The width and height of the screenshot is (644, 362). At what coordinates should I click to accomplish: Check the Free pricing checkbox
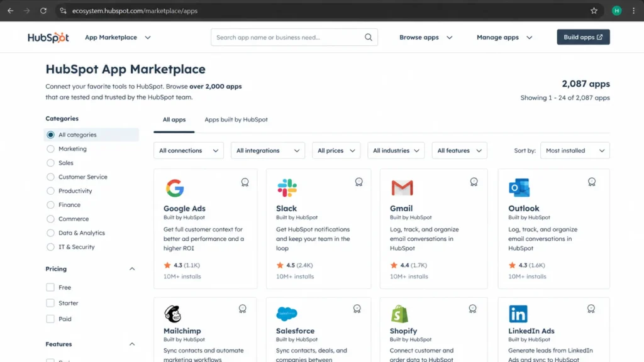click(x=50, y=287)
